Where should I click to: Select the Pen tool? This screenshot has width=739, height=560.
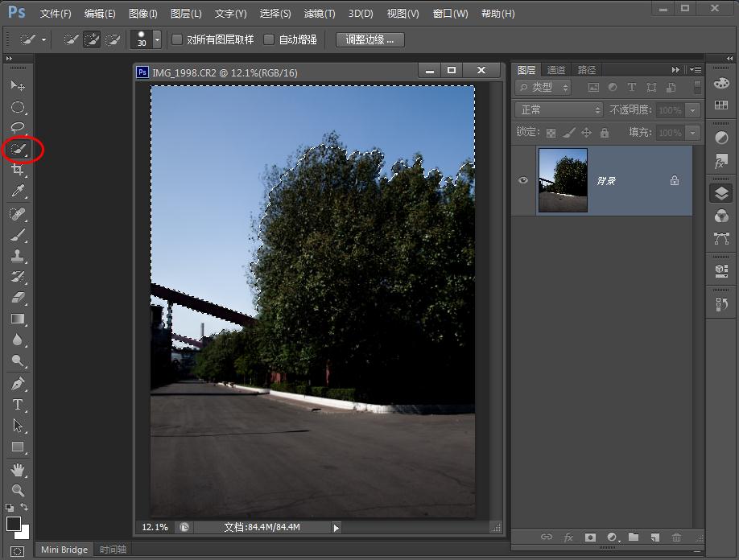tap(18, 384)
